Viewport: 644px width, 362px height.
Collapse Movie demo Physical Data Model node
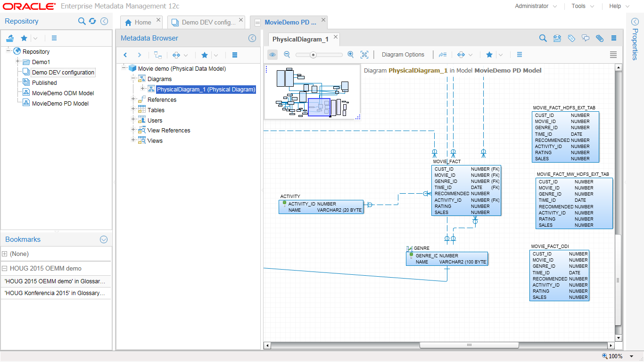(x=124, y=68)
